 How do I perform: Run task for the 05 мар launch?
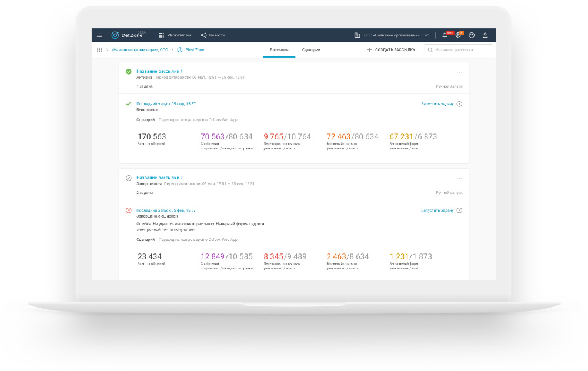tap(442, 104)
